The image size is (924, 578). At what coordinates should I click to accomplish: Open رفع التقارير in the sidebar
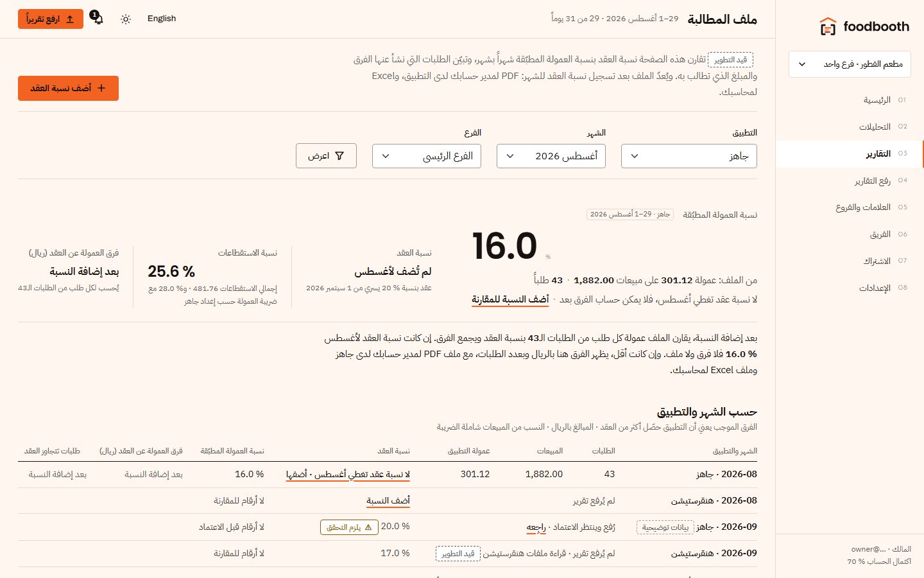pyautogui.click(x=850, y=181)
